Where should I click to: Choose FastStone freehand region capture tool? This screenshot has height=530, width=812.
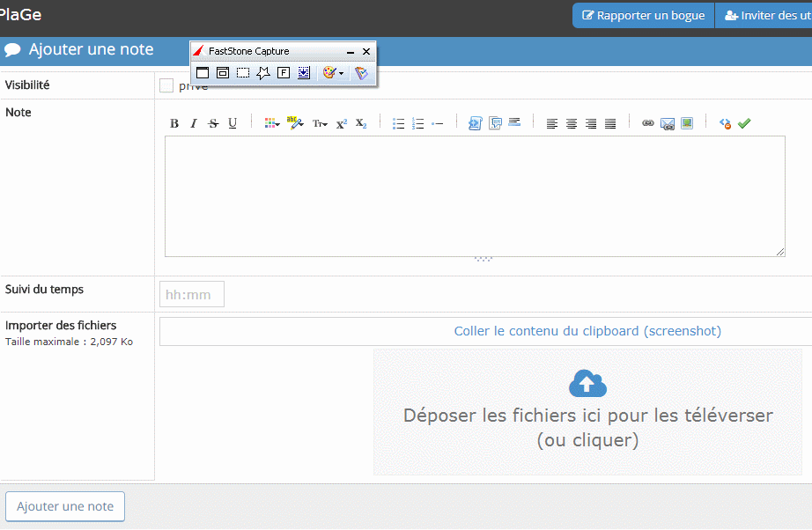262,73
